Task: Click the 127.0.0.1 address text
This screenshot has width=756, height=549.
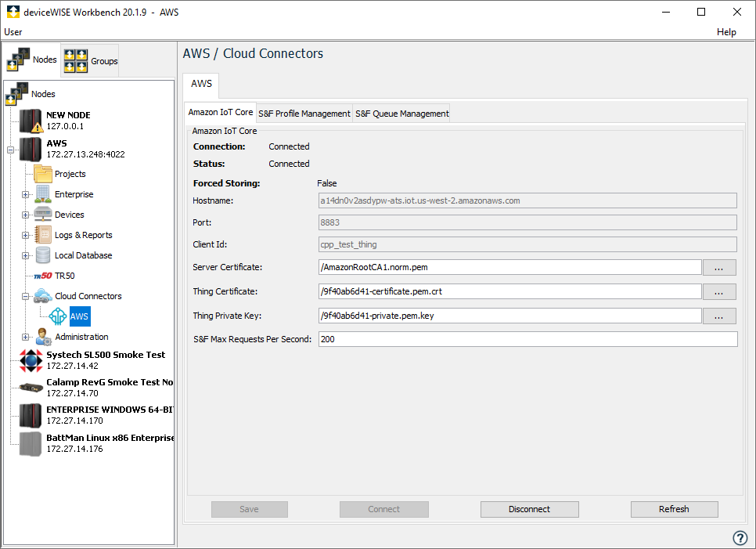Action: click(x=65, y=126)
